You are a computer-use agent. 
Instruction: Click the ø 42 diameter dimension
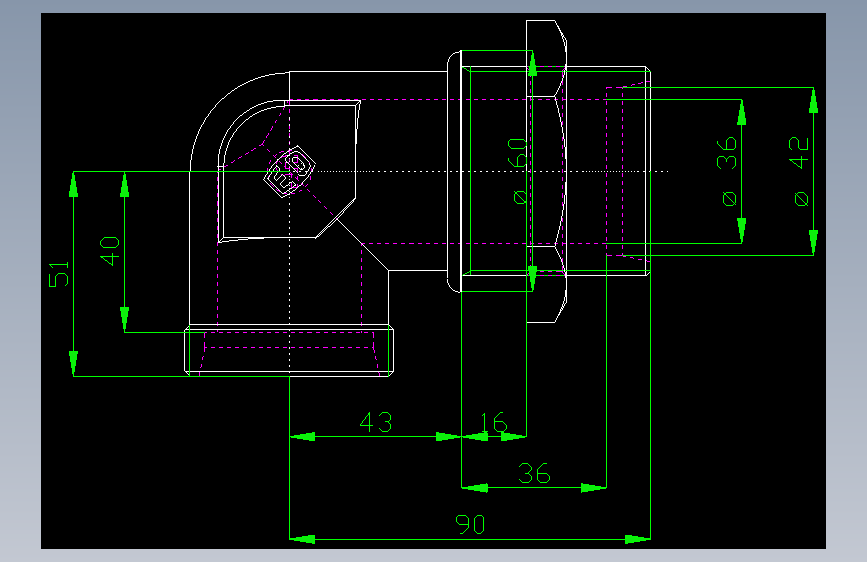[x=799, y=171]
